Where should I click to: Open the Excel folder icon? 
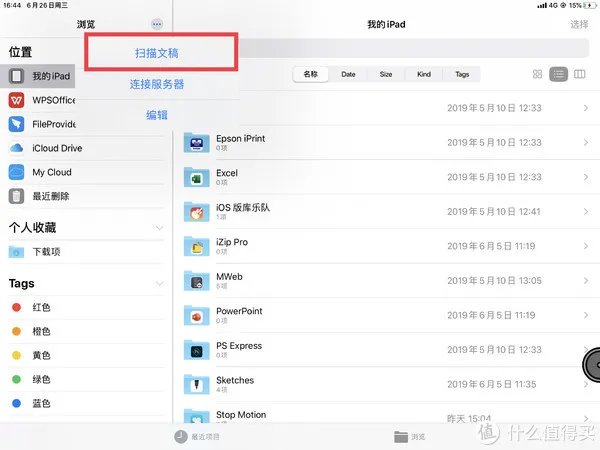click(197, 177)
